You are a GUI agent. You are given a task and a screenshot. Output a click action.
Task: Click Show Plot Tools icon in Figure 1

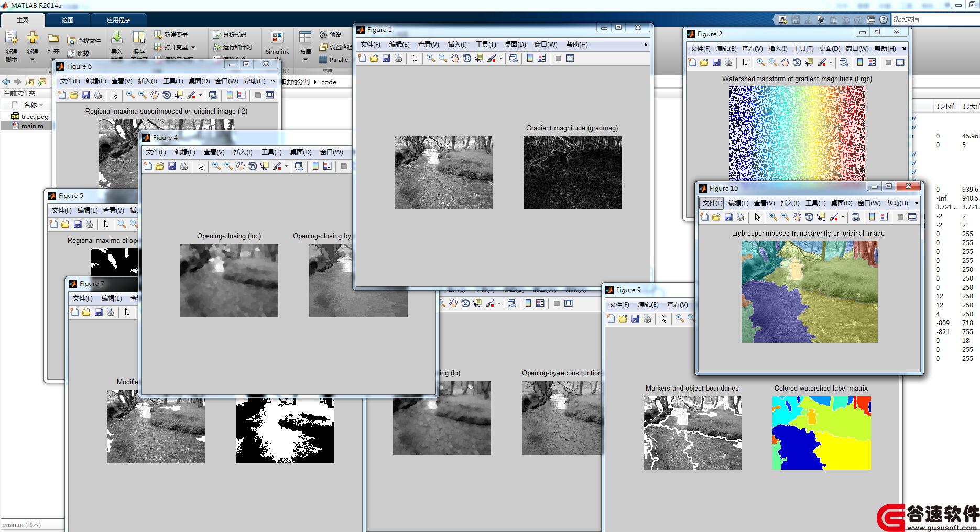point(570,58)
